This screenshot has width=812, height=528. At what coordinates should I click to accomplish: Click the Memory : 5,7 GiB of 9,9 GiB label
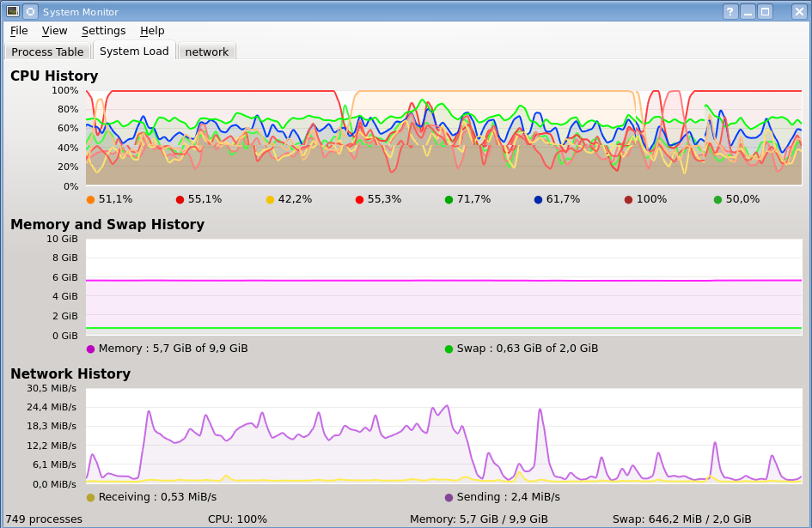pyautogui.click(x=173, y=349)
